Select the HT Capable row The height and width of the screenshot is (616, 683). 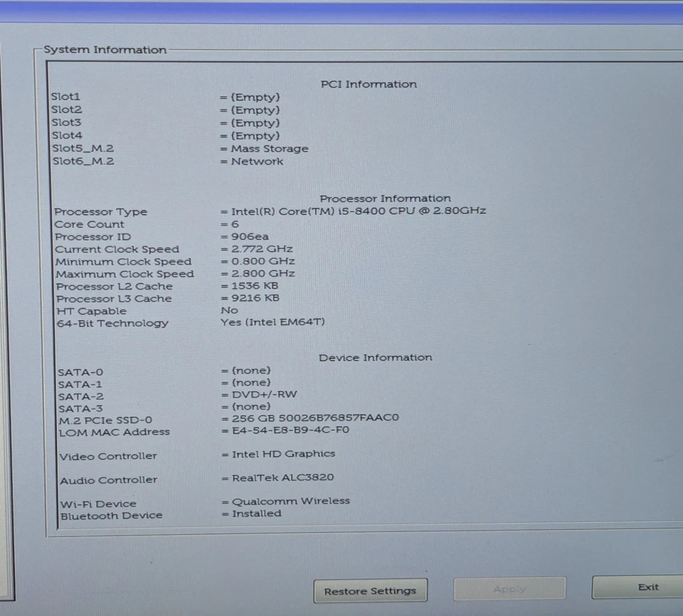tap(142, 311)
